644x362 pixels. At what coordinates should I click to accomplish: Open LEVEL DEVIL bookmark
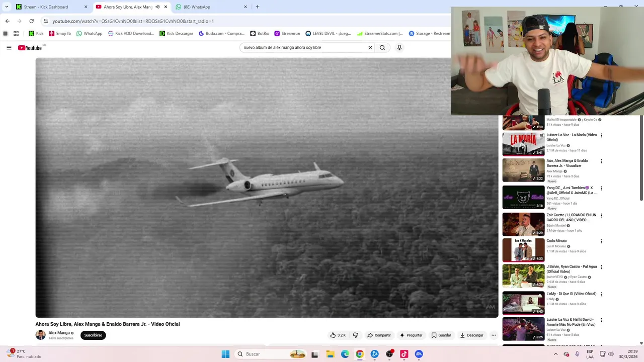point(329,34)
